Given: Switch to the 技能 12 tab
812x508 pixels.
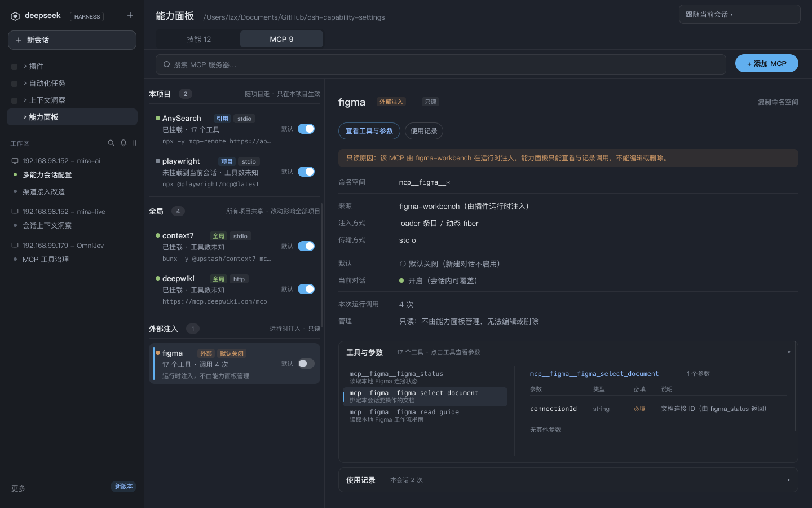Looking at the screenshot, I should click(x=198, y=39).
